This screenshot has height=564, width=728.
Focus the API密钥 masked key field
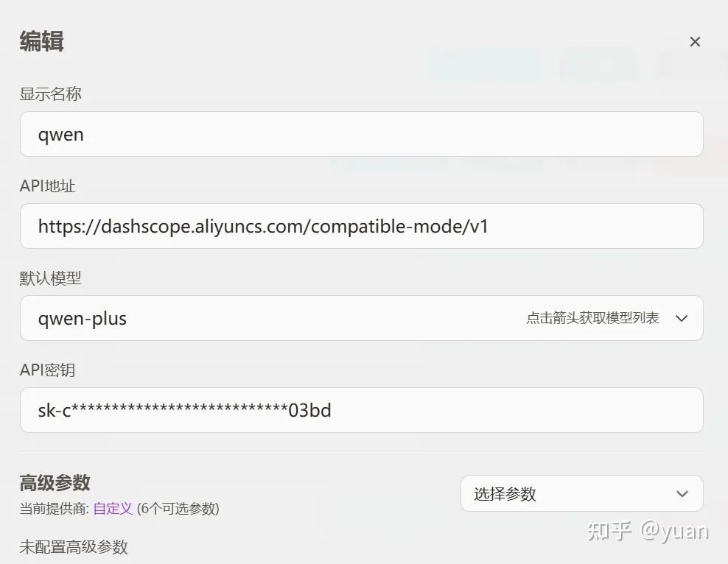pos(361,410)
